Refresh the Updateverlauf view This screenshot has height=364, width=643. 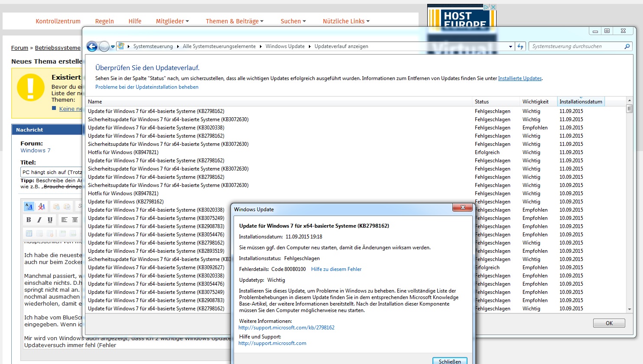tap(520, 46)
